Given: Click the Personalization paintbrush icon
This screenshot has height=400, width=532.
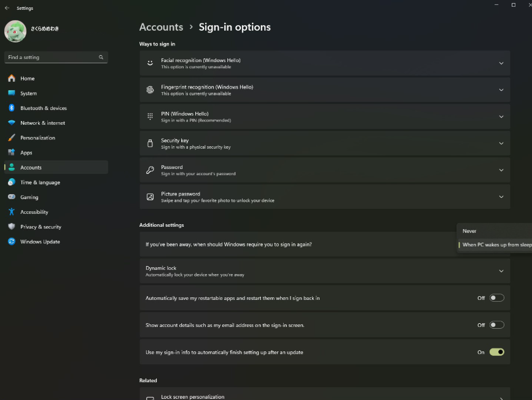Looking at the screenshot, I should [x=11, y=138].
